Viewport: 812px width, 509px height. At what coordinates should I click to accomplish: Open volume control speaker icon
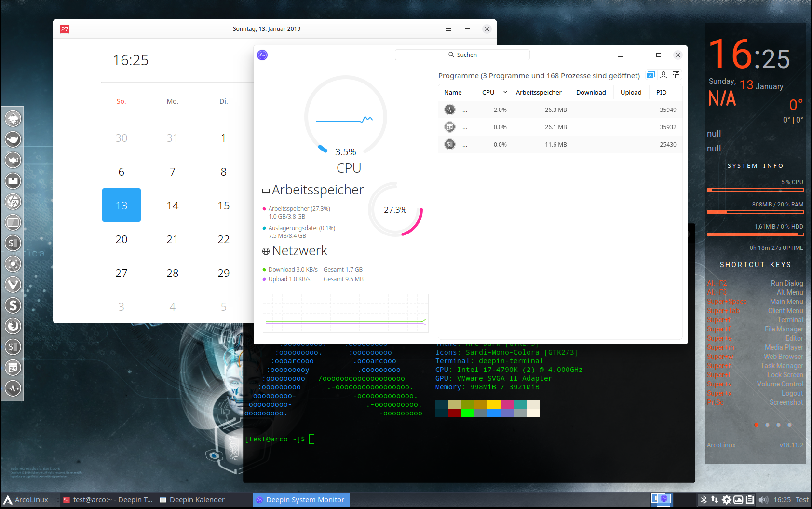763,500
